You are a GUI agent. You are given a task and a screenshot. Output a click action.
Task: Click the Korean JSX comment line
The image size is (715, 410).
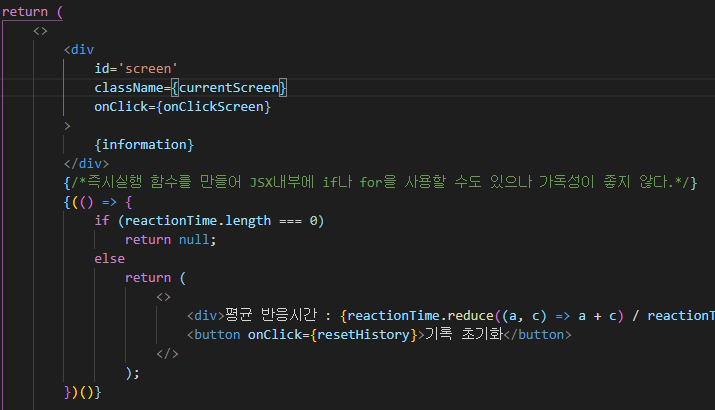point(380,182)
